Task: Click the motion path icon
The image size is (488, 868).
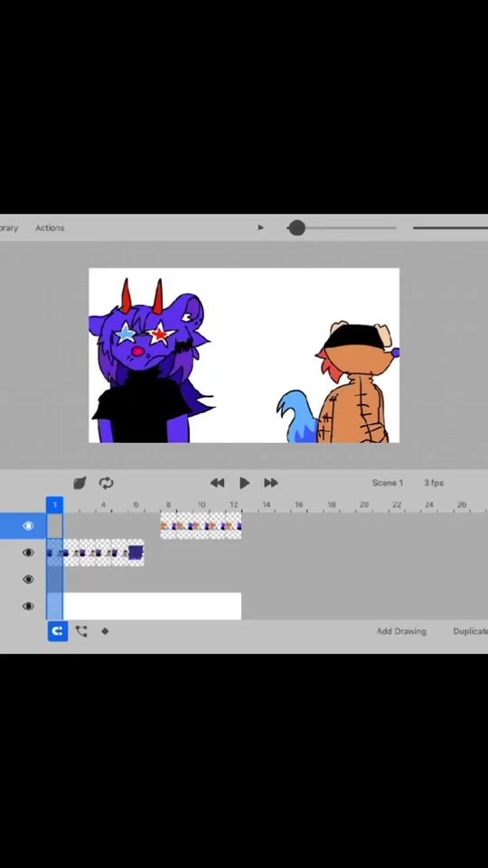Action: pyautogui.click(x=81, y=631)
